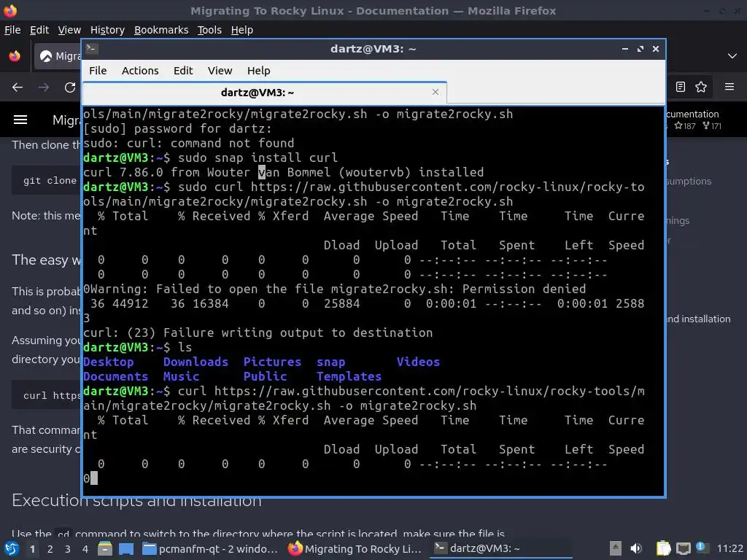This screenshot has width=747, height=560.
Task: Open the Firefox hamburger application menu
Action: [x=729, y=87]
